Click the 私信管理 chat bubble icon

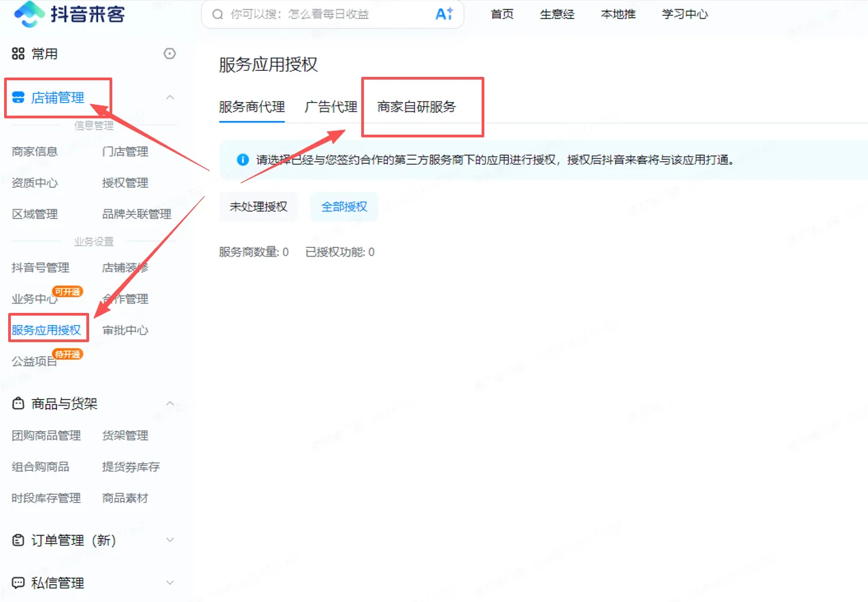[x=18, y=584]
